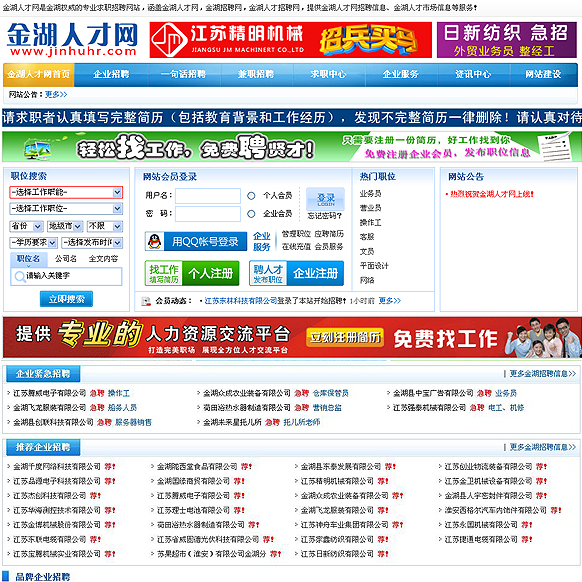The width and height of the screenshot is (582, 582).
Task: Select hot job 业务员
Action: tap(370, 194)
